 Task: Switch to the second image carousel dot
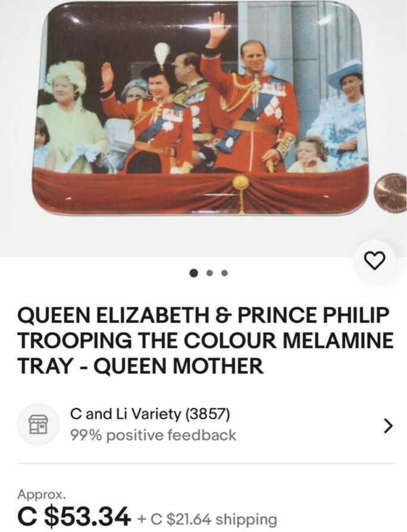tap(210, 273)
